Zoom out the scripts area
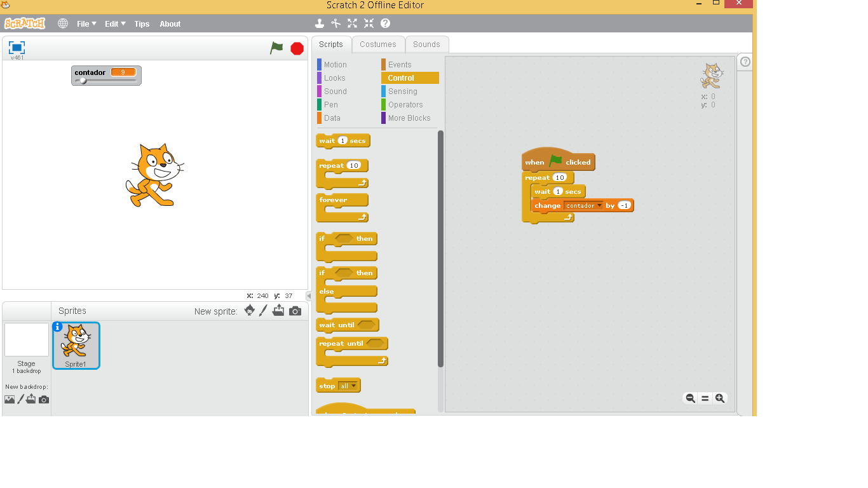Screen dimensions: 868x488 click(x=690, y=398)
